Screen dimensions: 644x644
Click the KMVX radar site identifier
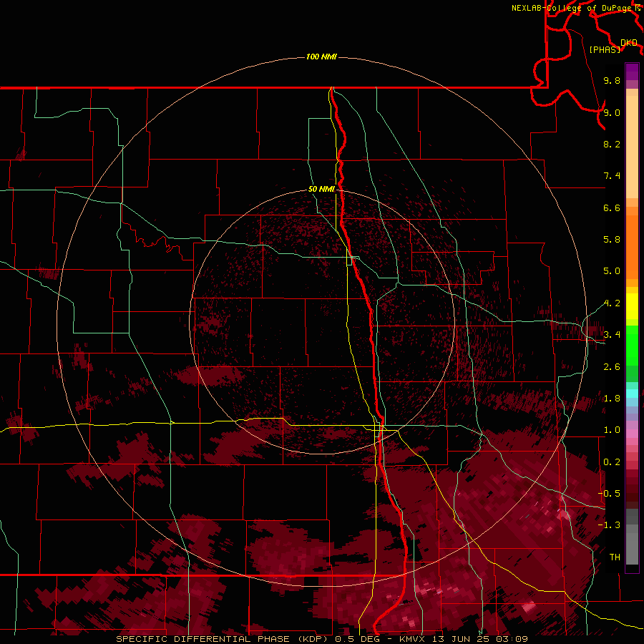coord(412,639)
